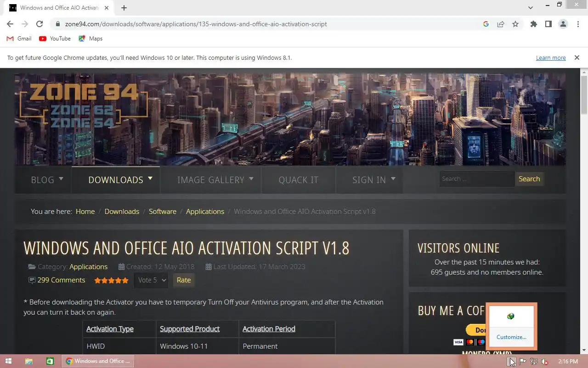Open the green Excel taskbar icon
Viewport: 588px width, 368px height.
coord(50,361)
